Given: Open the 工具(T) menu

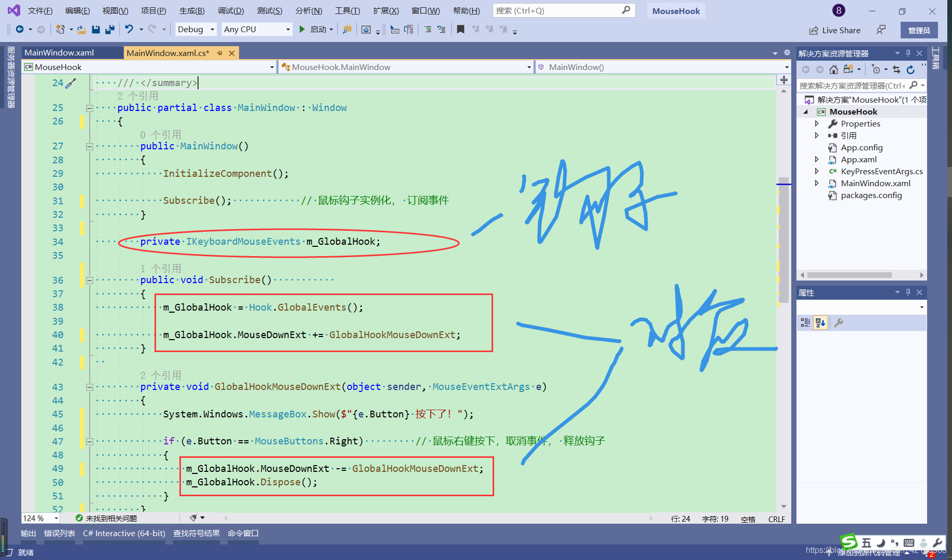Looking at the screenshot, I should pos(347,11).
